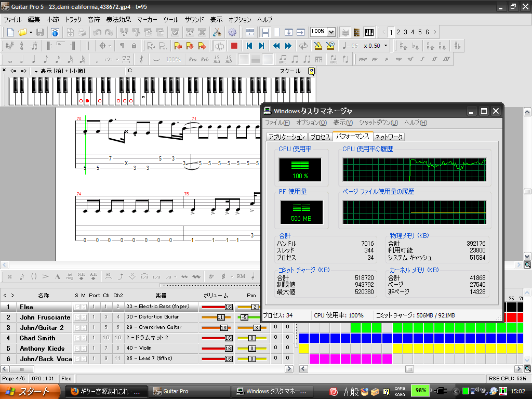Expand the open file dropdown arrow
The image size is (532, 399).
click(30, 32)
